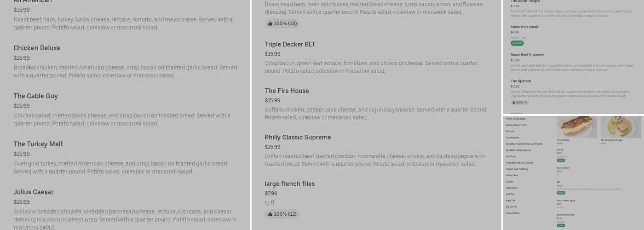
Task: Open the Chicken Deluxe menu item
Action: (37, 48)
